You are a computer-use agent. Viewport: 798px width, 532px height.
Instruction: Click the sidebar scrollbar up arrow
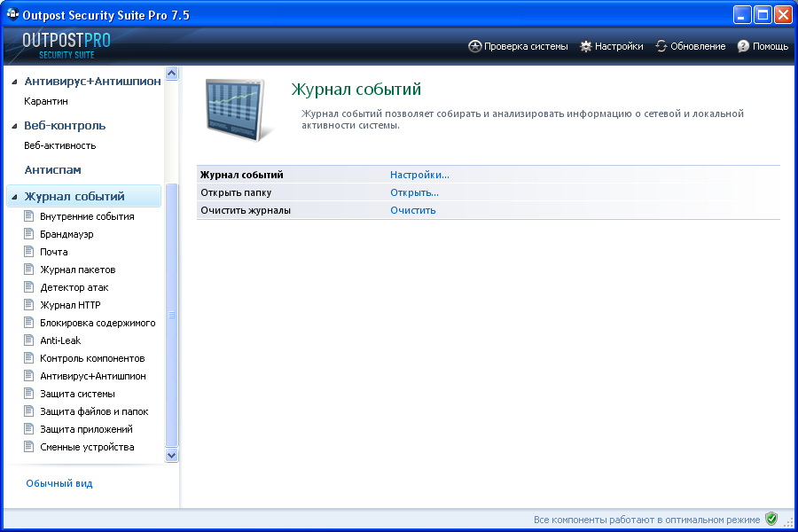(x=171, y=74)
